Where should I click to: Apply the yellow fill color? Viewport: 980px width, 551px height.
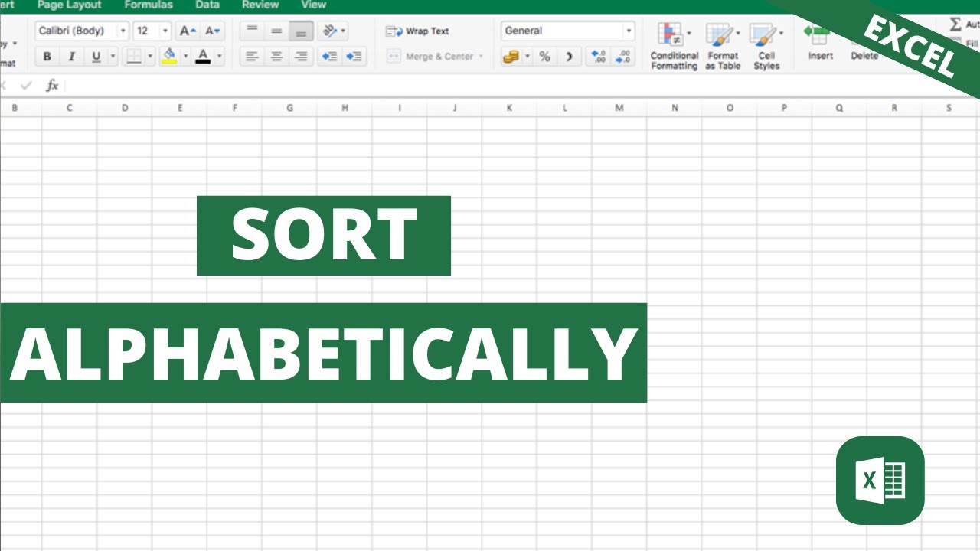(169, 57)
